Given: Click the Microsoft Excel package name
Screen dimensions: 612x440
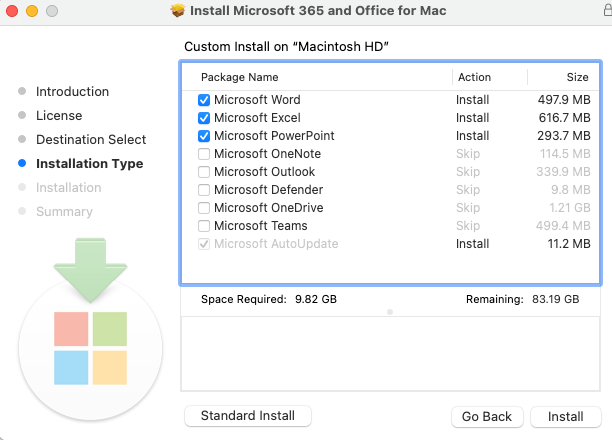Looking at the screenshot, I should pyautogui.click(x=257, y=118).
